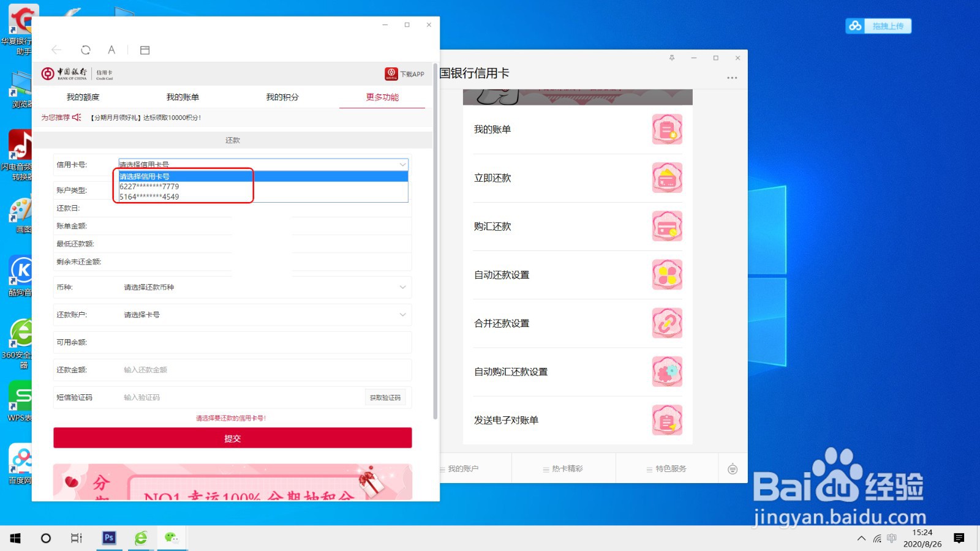Click the card reader icon in the toolbar
The width and height of the screenshot is (980, 551).
point(145,50)
